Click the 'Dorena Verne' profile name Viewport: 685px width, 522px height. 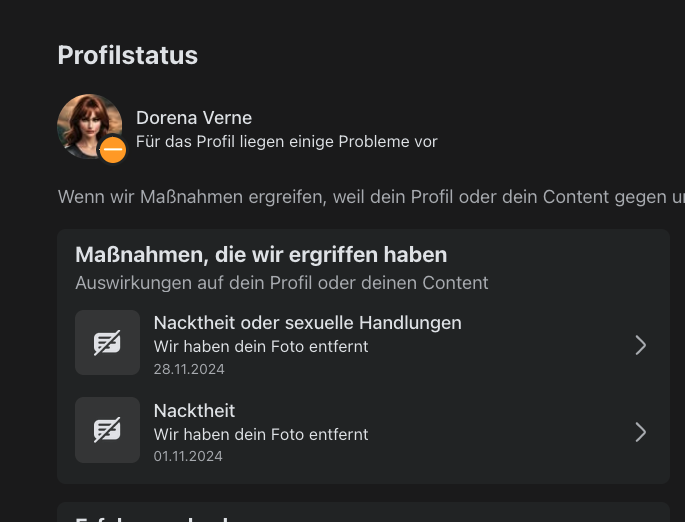point(193,118)
